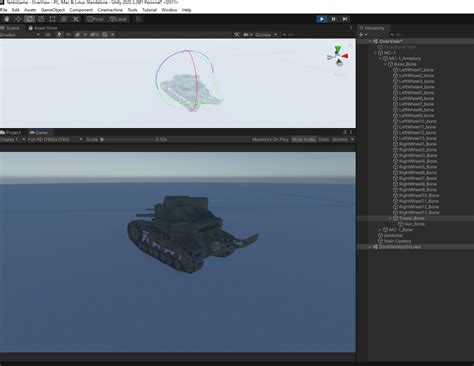This screenshot has width=474, height=366.
Task: Select the combined Transform tool
Action: click(x=64, y=19)
